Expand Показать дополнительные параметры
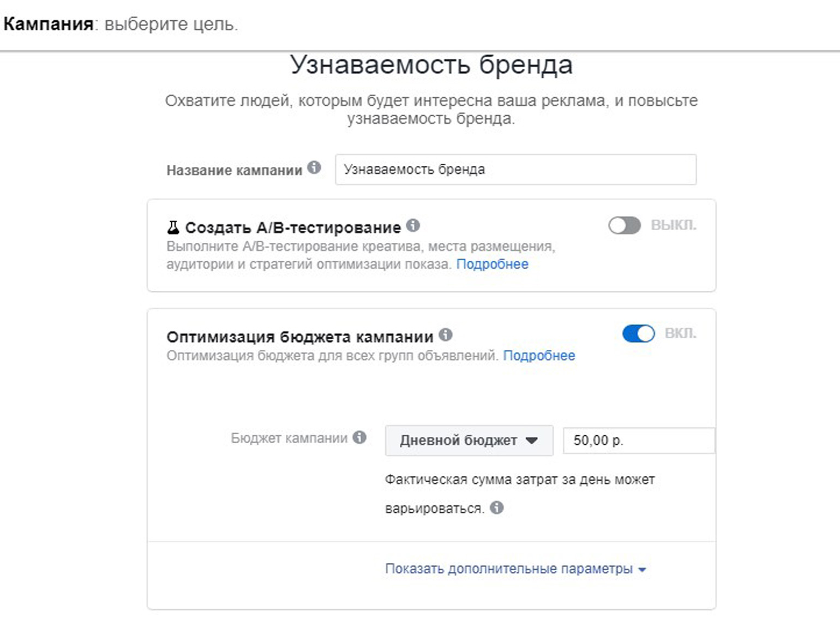Viewport: 840px width, 628px height. click(508, 569)
